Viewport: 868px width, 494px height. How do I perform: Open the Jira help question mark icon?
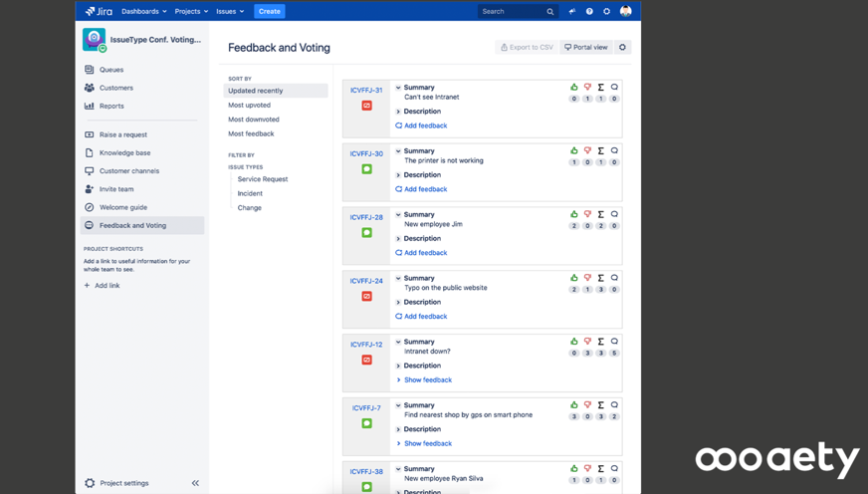[x=589, y=12]
